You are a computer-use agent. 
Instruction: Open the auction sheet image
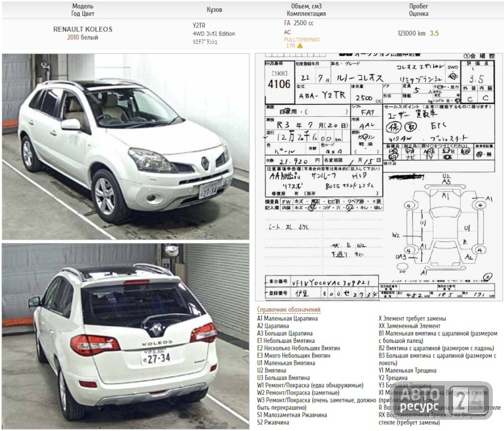(x=378, y=177)
